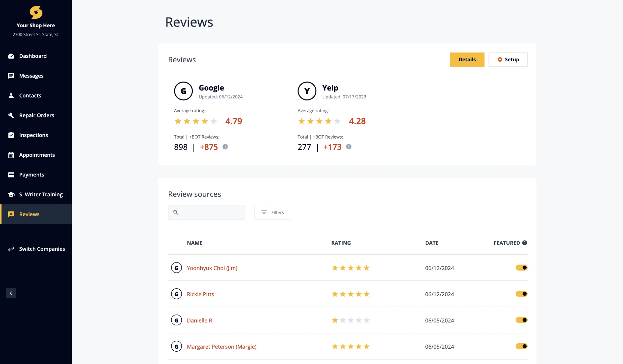623x364 pixels.
Task: Select Reviews in the sidebar
Action: [x=36, y=214]
